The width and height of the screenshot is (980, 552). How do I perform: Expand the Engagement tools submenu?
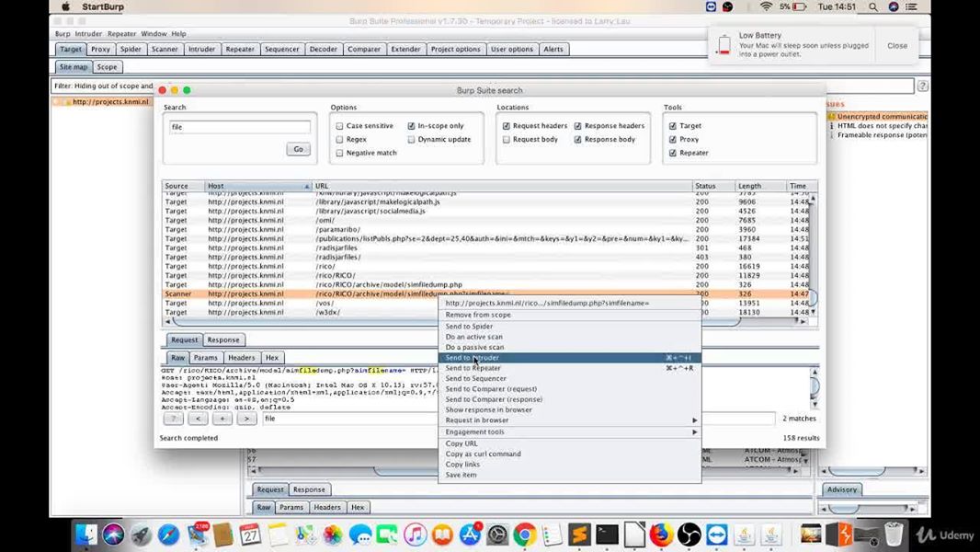coord(569,432)
